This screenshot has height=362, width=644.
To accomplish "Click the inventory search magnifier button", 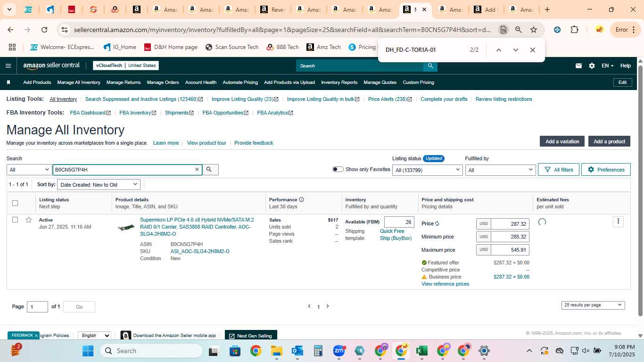I will (x=210, y=170).
